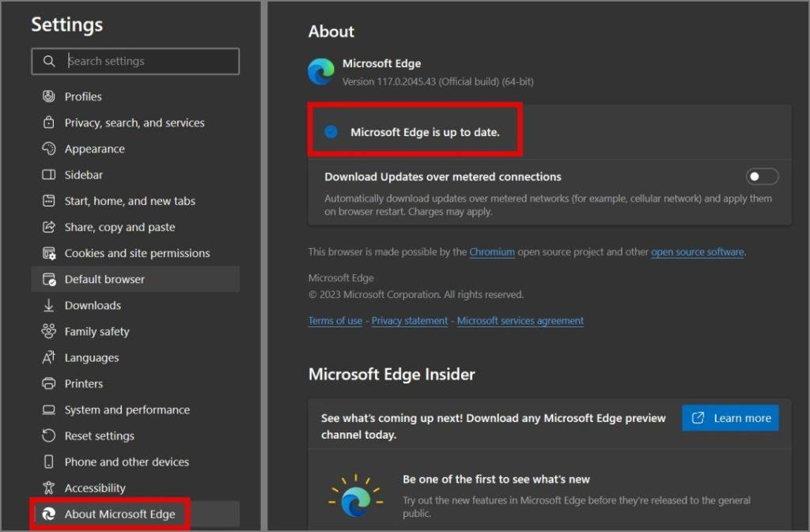Select Sidebar settings section
The height and width of the screenshot is (532, 810).
(x=135, y=175)
